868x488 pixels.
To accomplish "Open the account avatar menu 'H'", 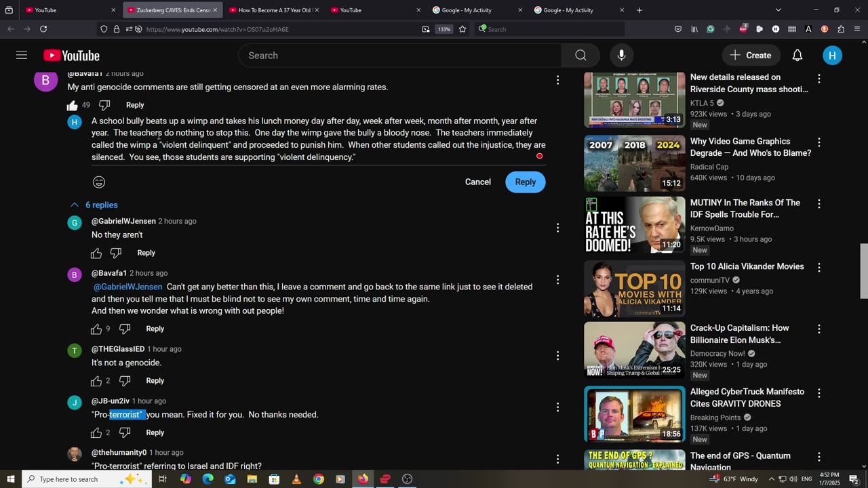I will pyautogui.click(x=832, y=56).
